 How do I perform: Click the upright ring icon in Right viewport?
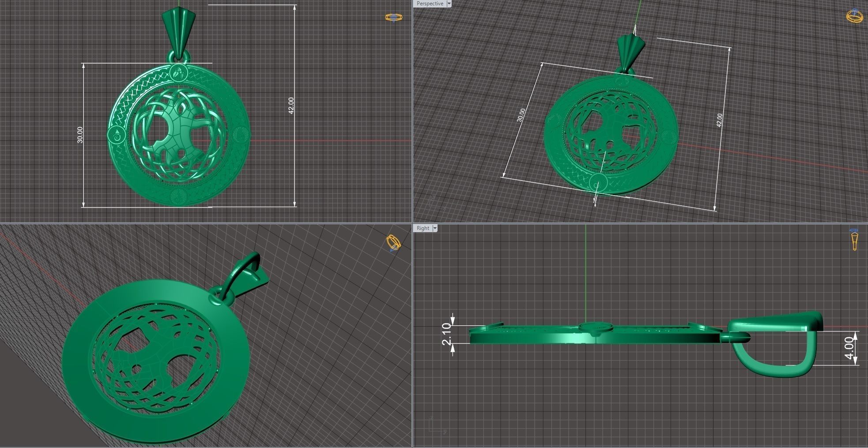(855, 240)
